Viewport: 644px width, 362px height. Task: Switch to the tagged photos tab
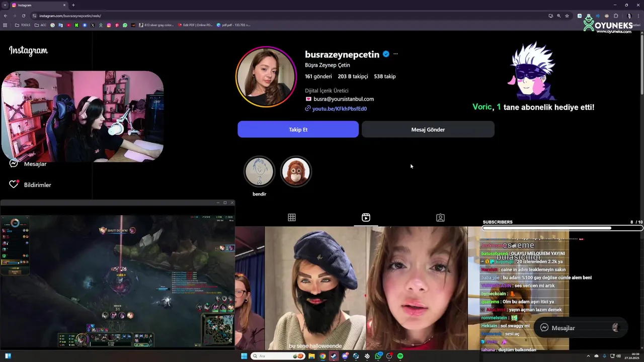coord(440,217)
